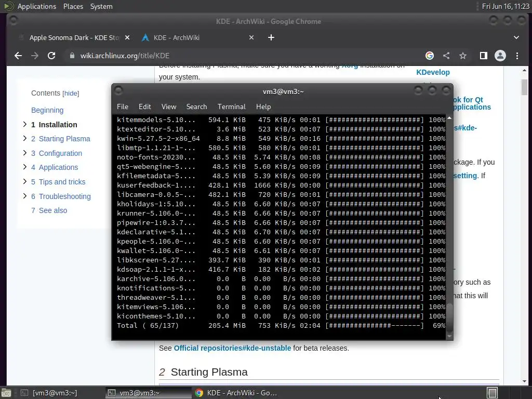The height and width of the screenshot is (399, 532).
Task: Open the KDevelop link
Action: point(433,72)
